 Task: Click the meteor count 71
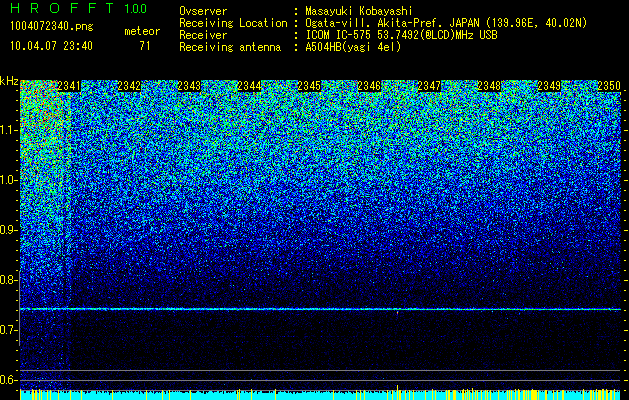[x=145, y=46]
